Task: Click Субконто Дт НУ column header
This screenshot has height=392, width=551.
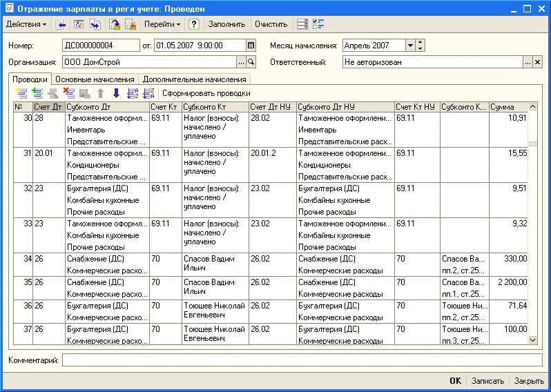Action: point(346,107)
